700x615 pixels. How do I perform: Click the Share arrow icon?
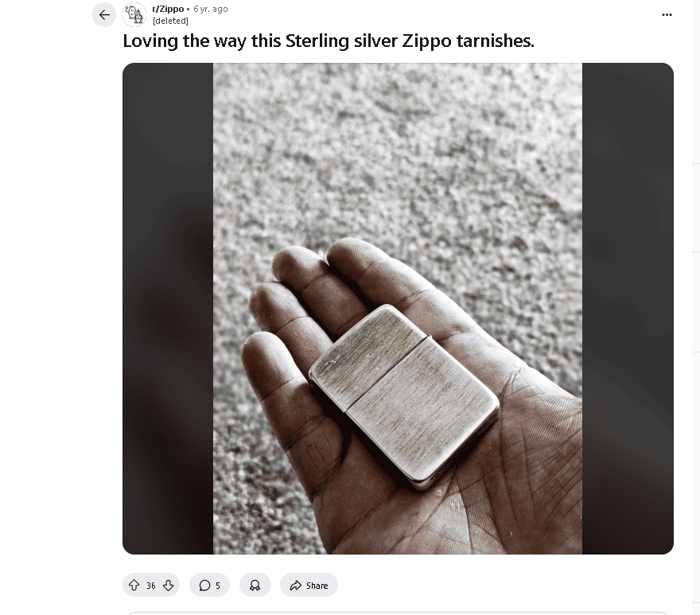[296, 586]
